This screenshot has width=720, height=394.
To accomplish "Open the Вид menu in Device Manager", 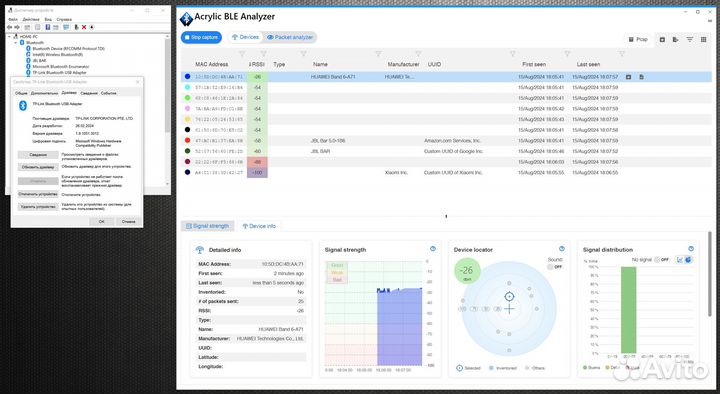I will (x=48, y=20).
